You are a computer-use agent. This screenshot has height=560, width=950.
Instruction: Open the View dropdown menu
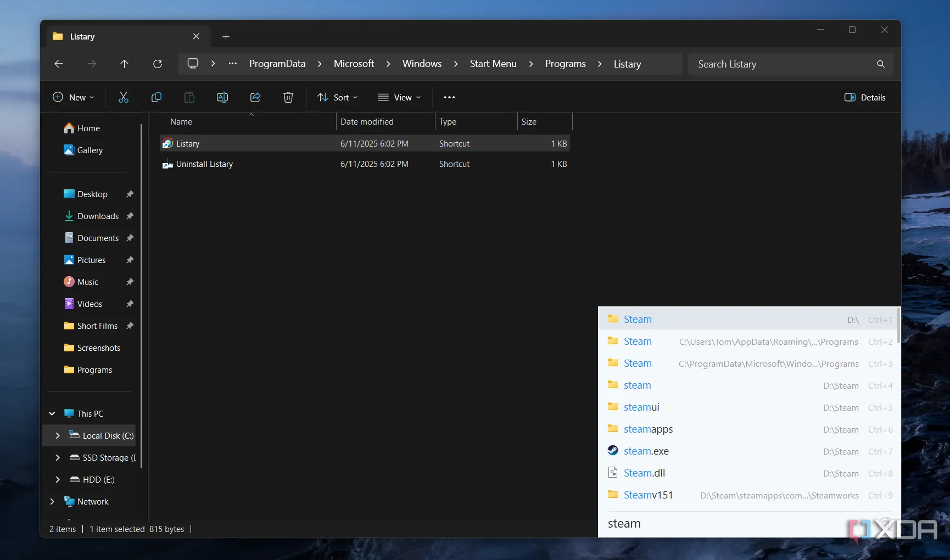(x=399, y=97)
